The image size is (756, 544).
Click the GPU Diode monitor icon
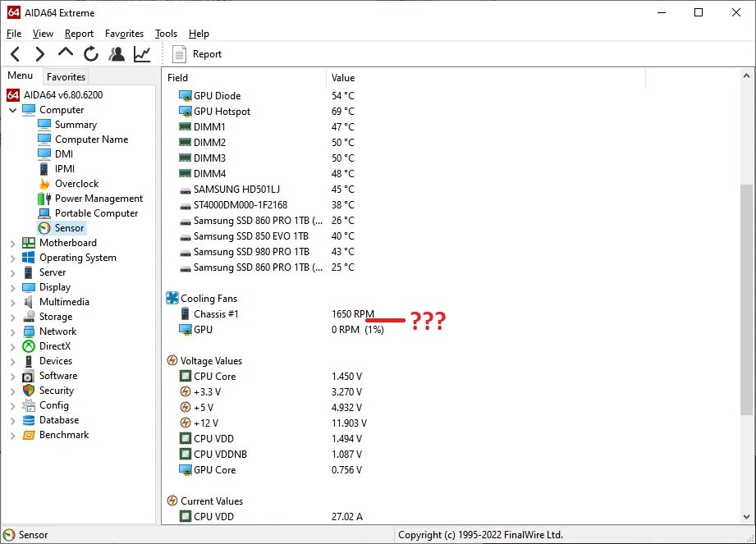click(x=186, y=96)
